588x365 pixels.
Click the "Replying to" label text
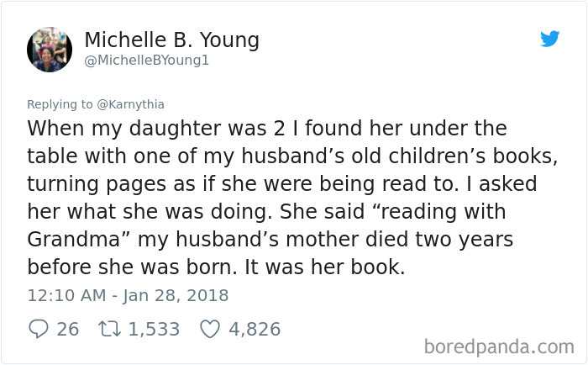[60, 104]
